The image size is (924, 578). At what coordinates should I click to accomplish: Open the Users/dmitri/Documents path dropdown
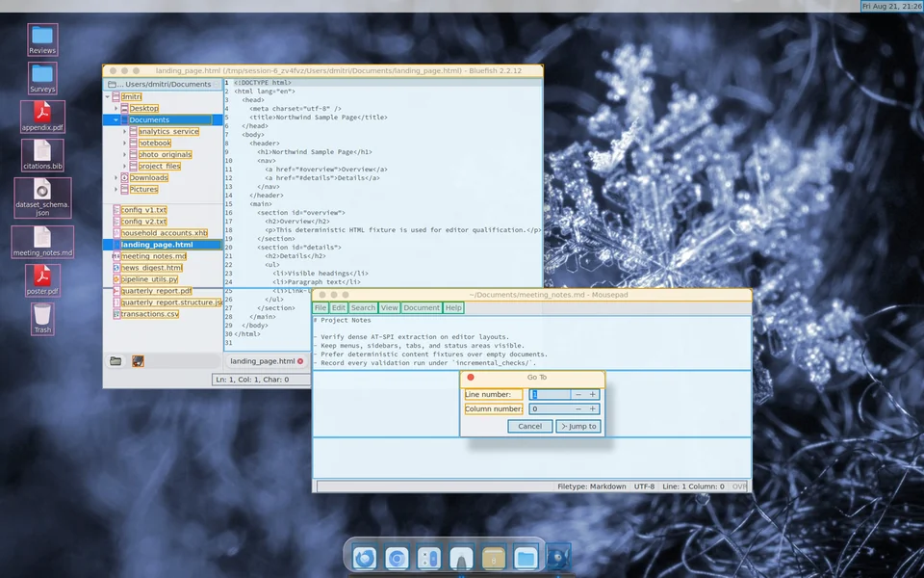click(164, 84)
